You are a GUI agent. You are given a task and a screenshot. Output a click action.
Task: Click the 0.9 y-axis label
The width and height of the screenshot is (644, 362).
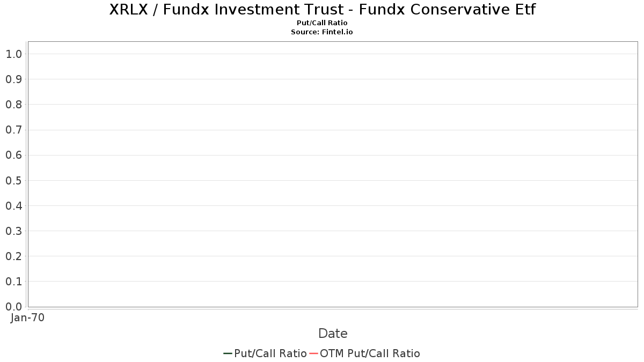tap(14, 79)
